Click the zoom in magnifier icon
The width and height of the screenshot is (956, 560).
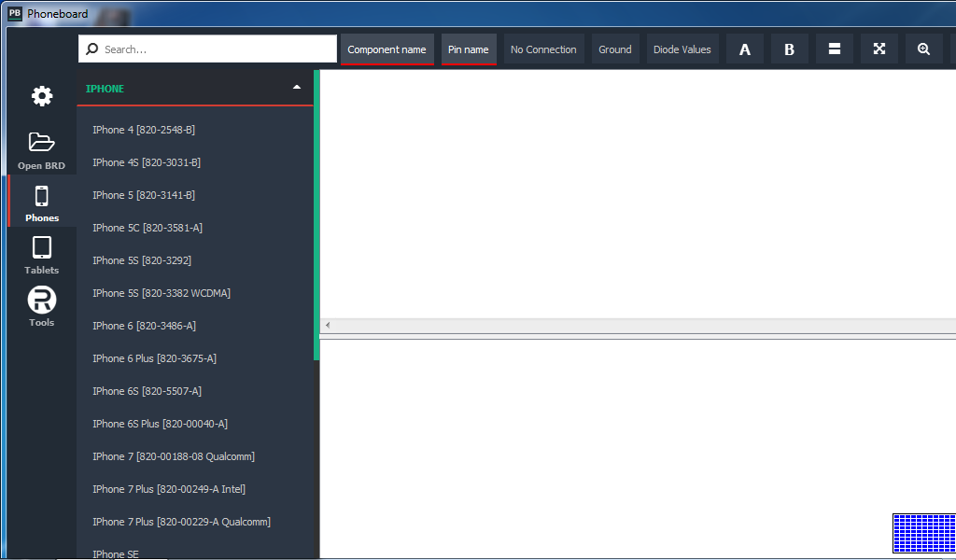[x=923, y=49]
